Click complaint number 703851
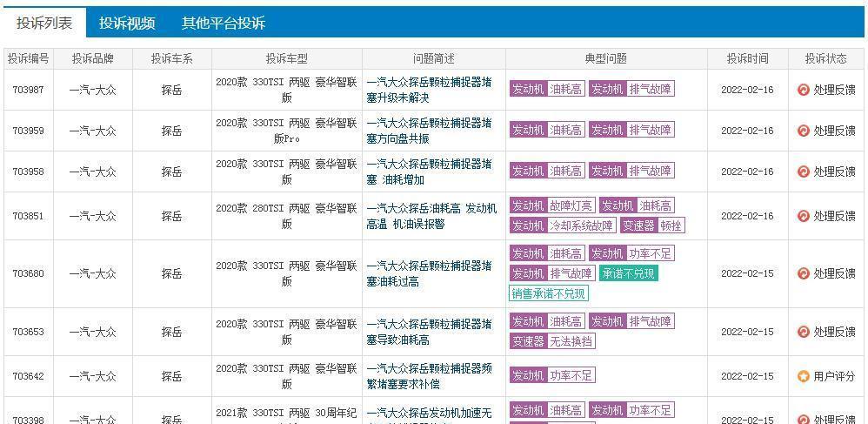Screen dimensions: 868x424 pos(28,216)
